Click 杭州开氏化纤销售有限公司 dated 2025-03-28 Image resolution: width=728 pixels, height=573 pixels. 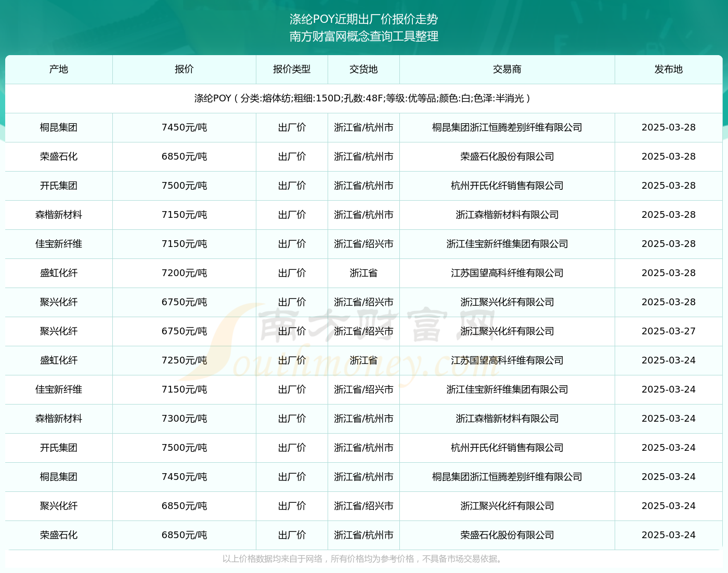coord(507,186)
